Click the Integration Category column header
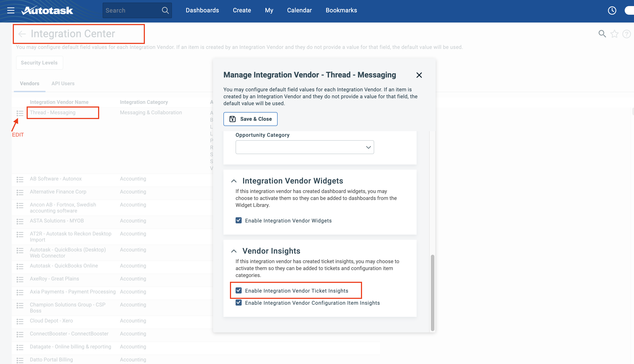The height and width of the screenshot is (364, 634). click(144, 102)
